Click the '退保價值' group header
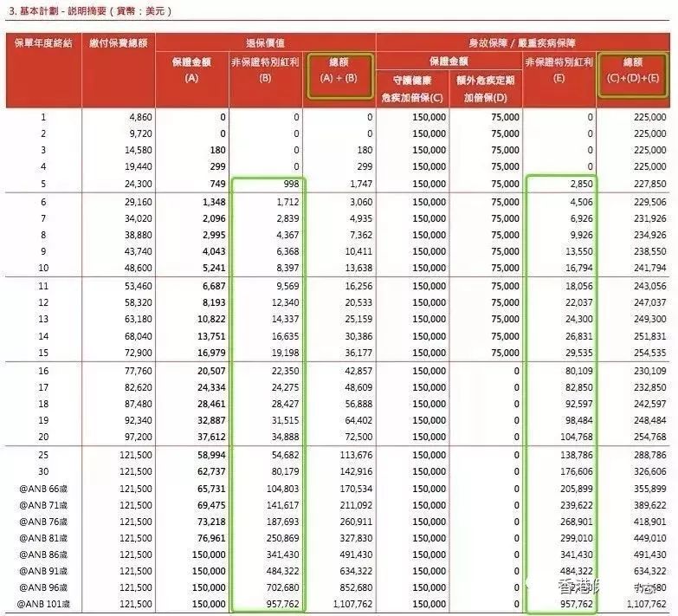 (266, 42)
